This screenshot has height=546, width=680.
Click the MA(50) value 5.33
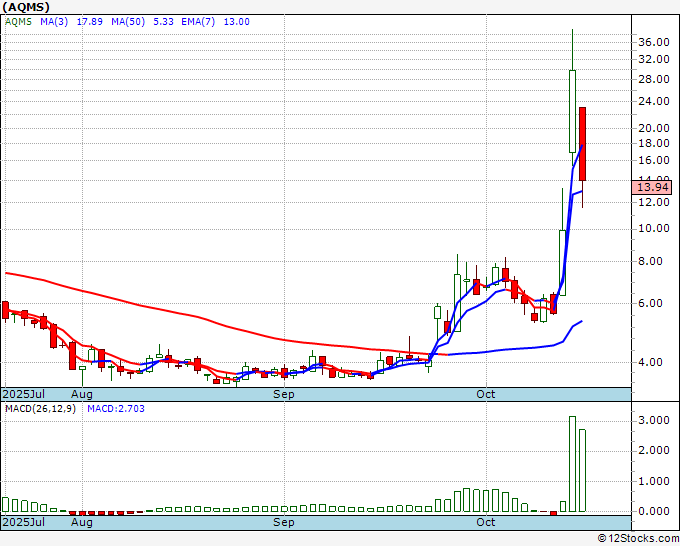point(163,22)
